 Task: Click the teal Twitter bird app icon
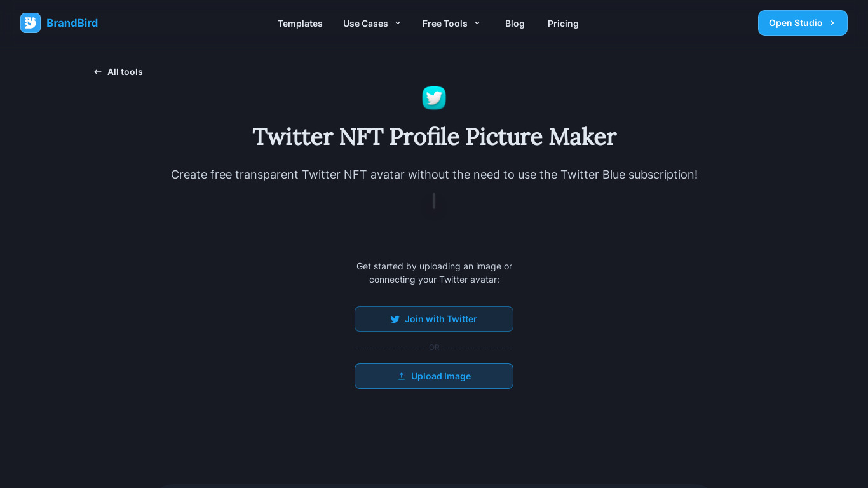[434, 98]
